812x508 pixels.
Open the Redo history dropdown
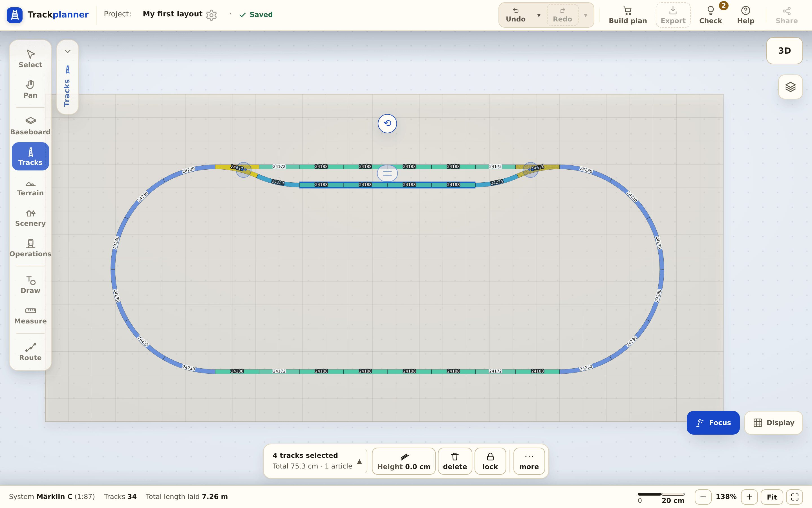[585, 15]
